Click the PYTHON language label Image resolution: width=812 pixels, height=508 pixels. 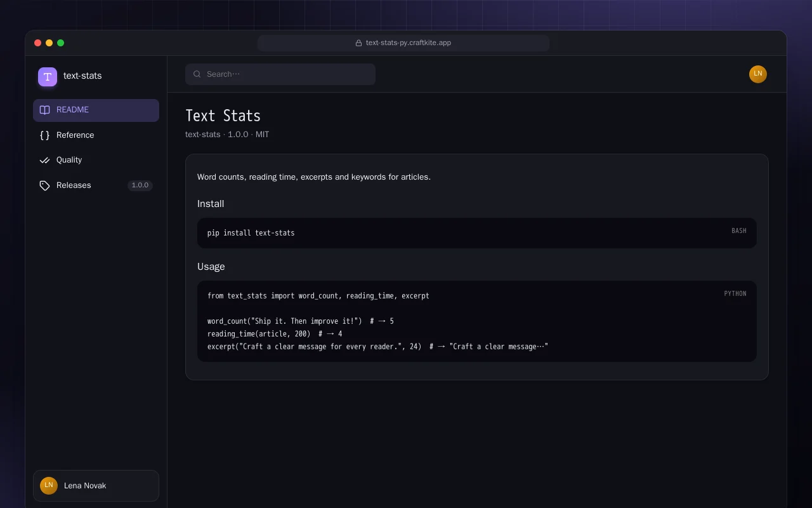[x=735, y=294]
